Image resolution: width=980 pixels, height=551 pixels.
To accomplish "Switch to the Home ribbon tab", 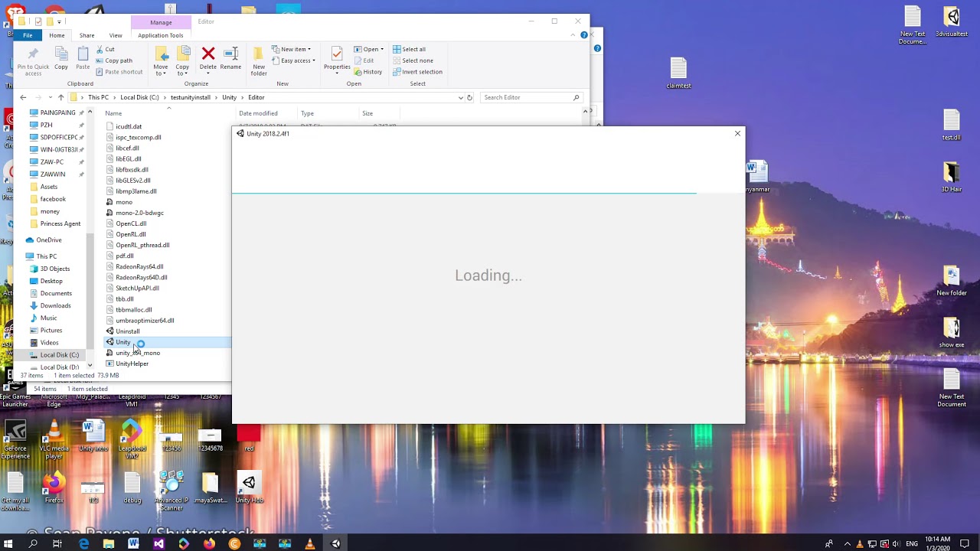I will [57, 35].
